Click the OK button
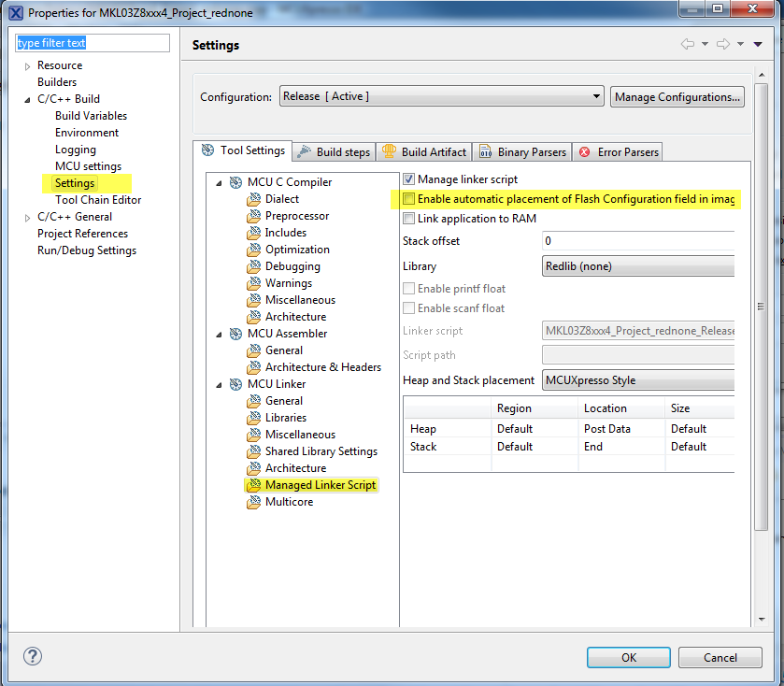Screen dimensions: 784x686 click(629, 658)
